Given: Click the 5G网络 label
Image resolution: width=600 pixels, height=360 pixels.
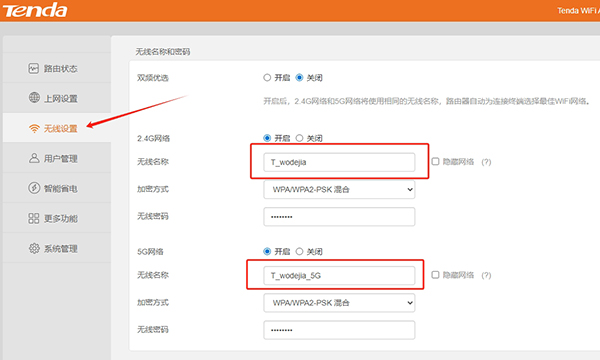Looking at the screenshot, I should click(x=150, y=252).
